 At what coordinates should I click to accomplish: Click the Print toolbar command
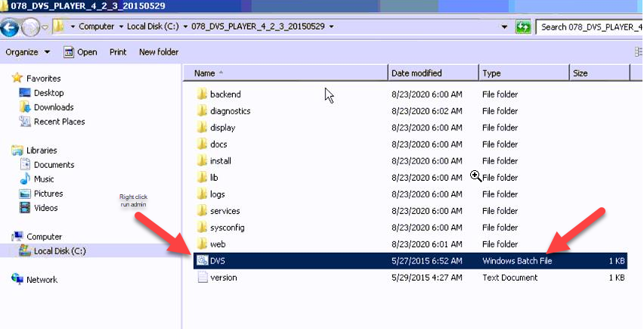pyautogui.click(x=118, y=52)
